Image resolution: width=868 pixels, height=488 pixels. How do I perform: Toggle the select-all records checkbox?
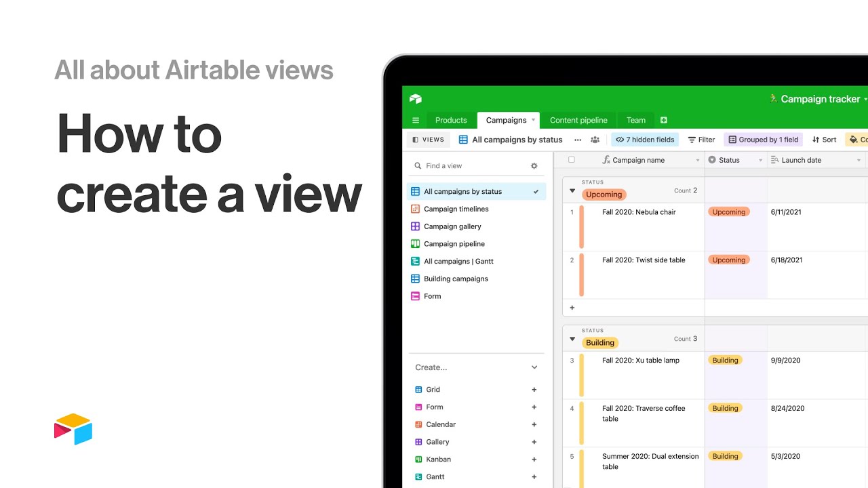(571, 160)
